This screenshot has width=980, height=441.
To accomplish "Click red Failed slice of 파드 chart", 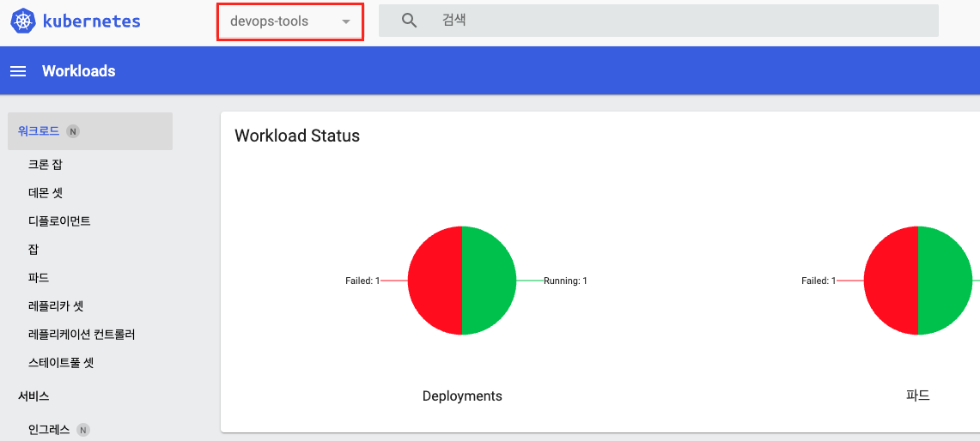I will coord(892,281).
